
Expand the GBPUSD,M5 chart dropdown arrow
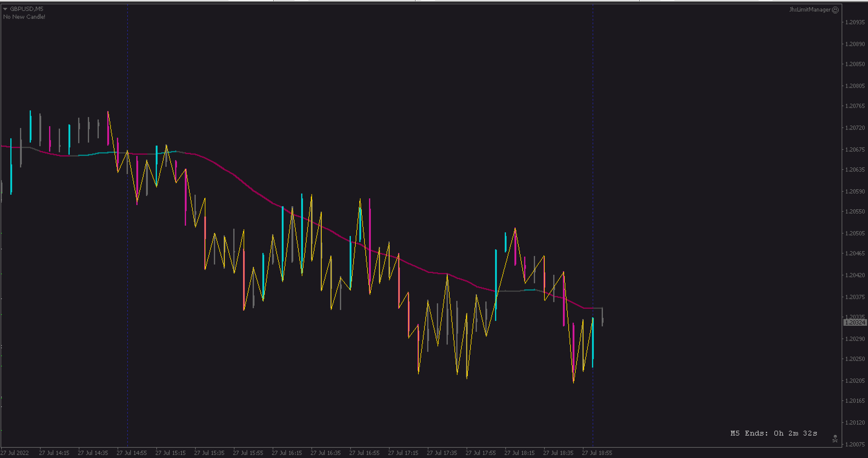pos(5,9)
